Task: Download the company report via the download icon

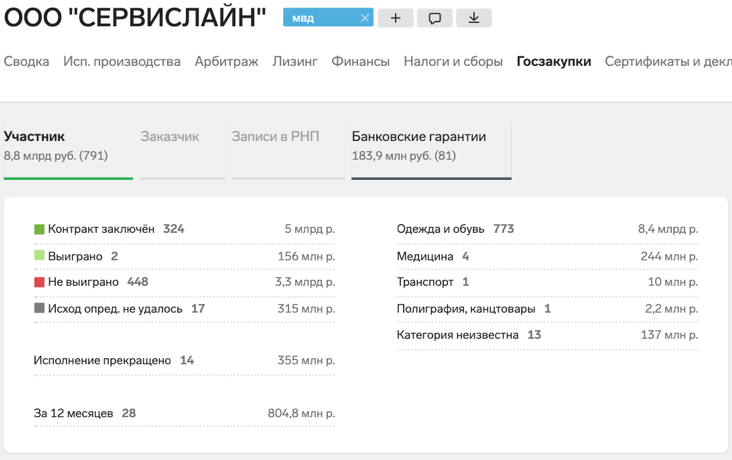Action: [x=474, y=18]
